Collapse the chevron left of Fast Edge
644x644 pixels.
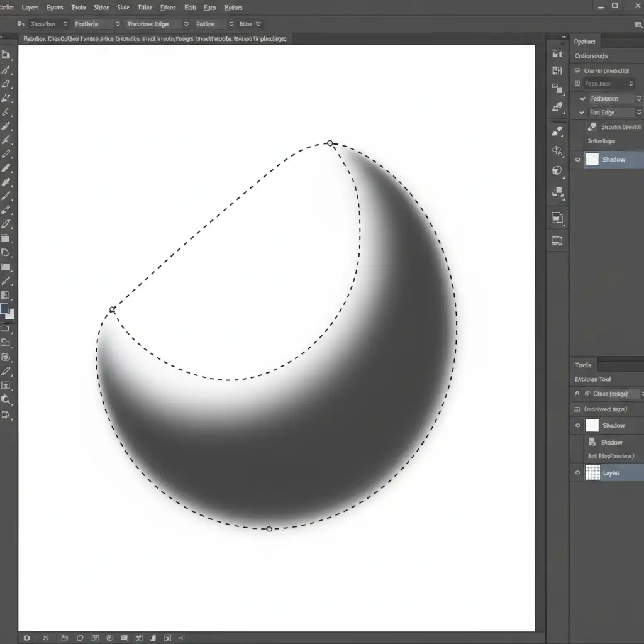pos(582,113)
